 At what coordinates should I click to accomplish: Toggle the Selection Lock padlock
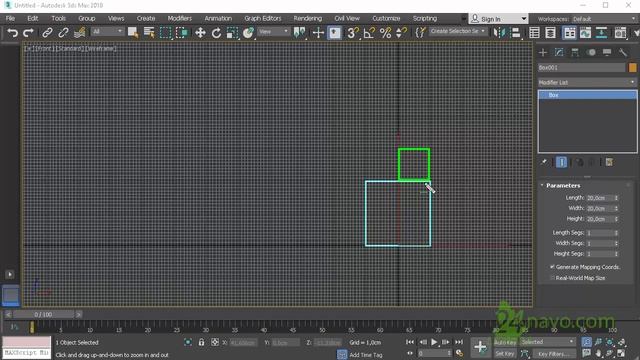click(x=201, y=342)
